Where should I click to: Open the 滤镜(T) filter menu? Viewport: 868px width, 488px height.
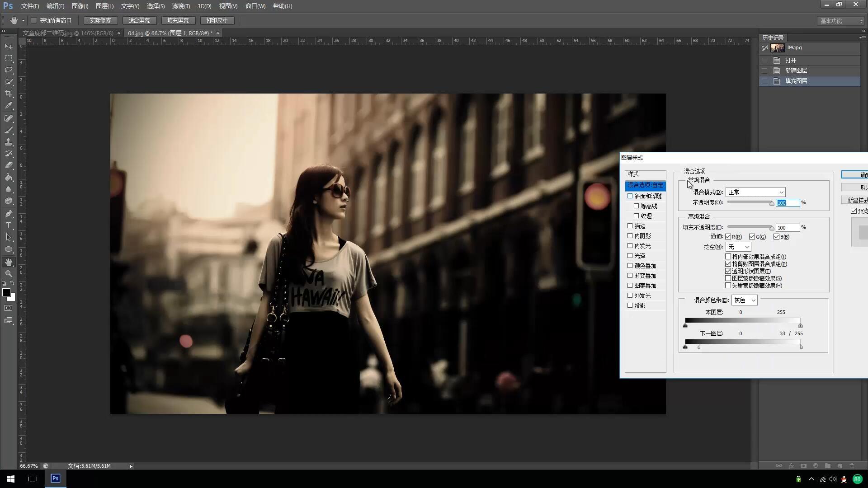tap(181, 6)
